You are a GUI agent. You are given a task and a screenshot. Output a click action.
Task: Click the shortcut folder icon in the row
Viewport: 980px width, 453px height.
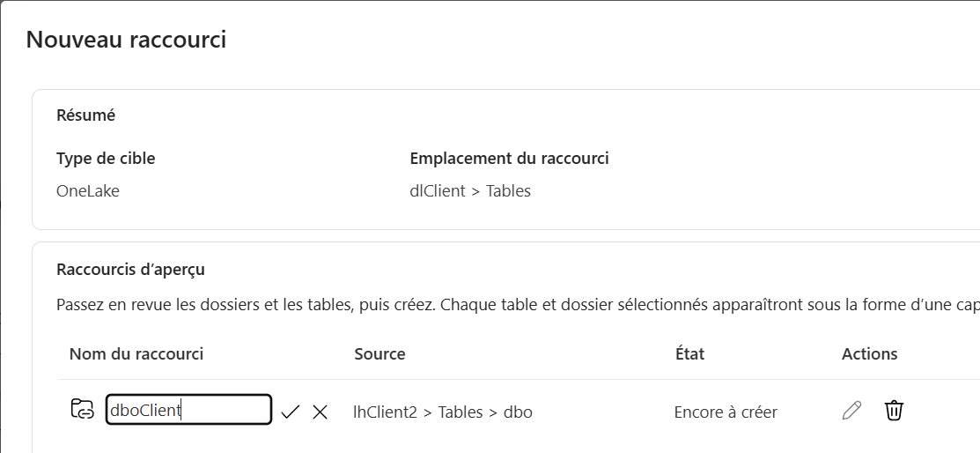82,410
